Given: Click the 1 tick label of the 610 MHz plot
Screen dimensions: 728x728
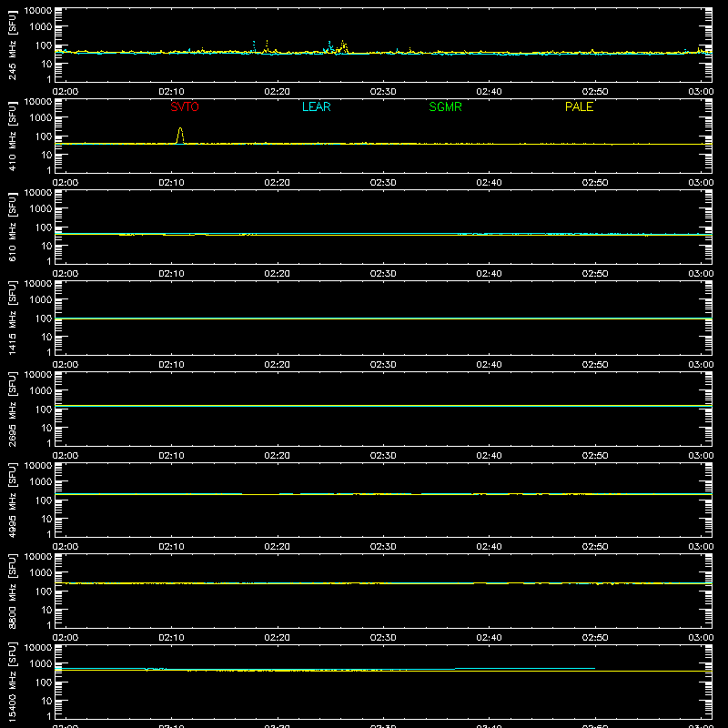Looking at the screenshot, I should [x=49, y=261].
